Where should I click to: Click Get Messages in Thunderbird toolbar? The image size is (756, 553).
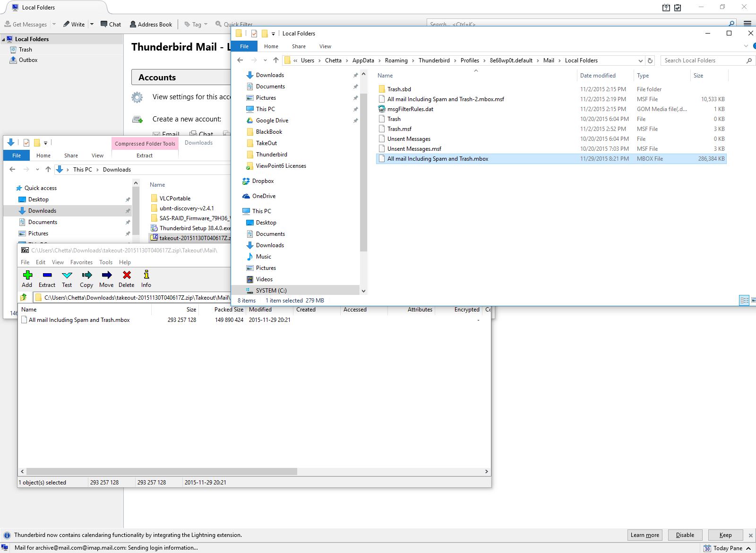[x=26, y=24]
